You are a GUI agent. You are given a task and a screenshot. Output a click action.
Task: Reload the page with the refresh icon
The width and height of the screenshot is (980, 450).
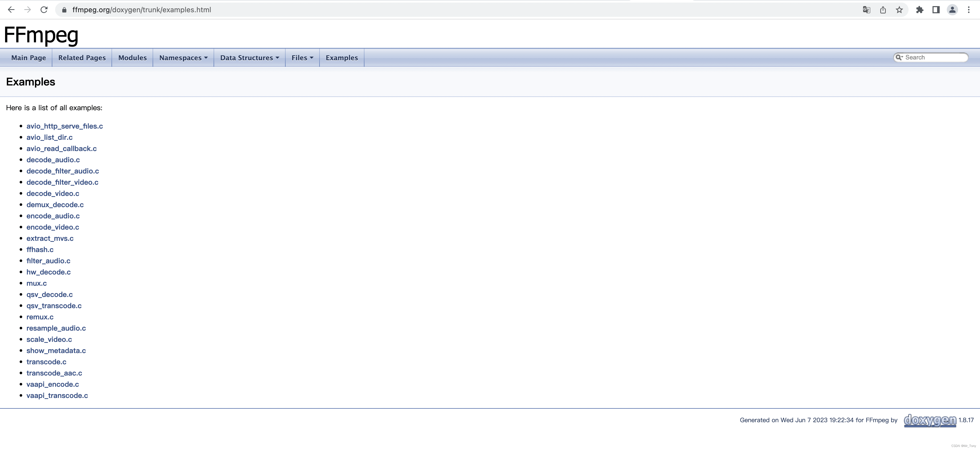[44, 10]
